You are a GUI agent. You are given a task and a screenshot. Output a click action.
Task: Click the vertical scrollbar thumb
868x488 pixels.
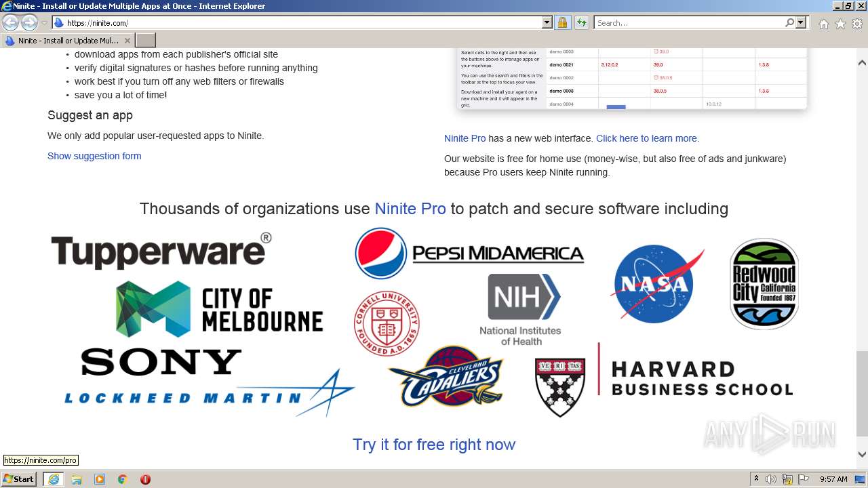[862, 394]
